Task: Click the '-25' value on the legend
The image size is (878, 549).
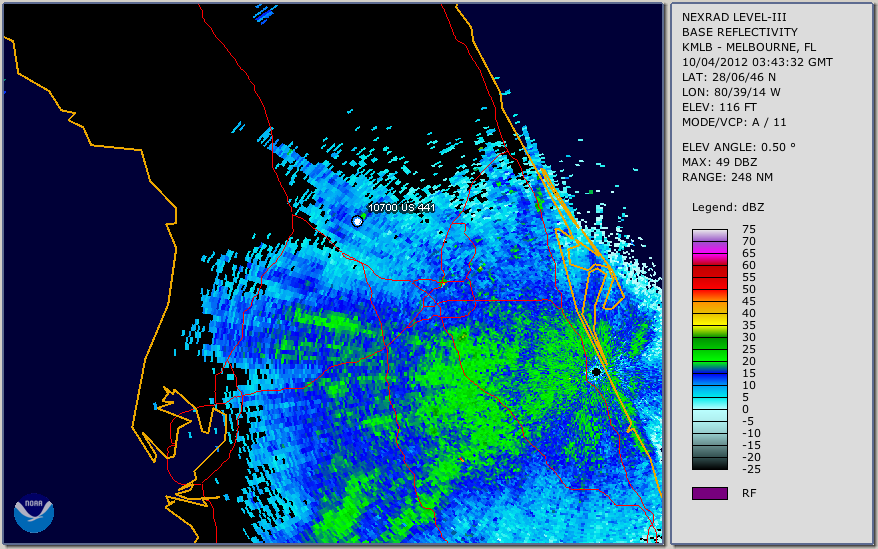Action: (x=751, y=469)
